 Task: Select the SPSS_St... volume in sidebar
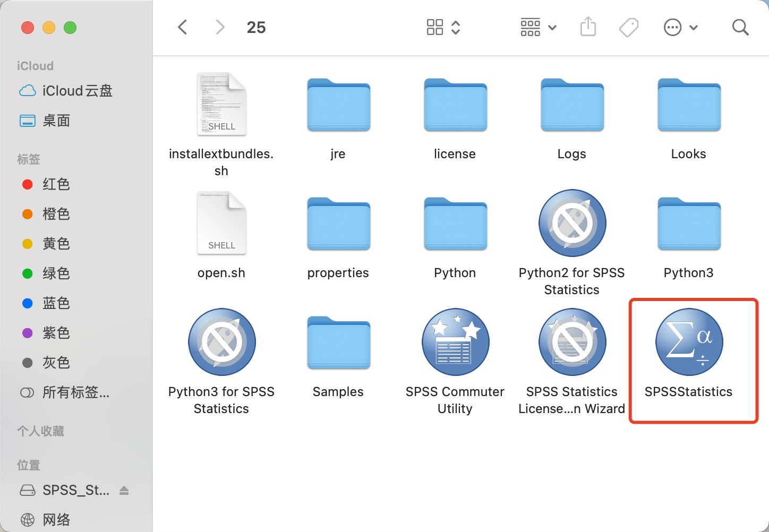click(65, 490)
